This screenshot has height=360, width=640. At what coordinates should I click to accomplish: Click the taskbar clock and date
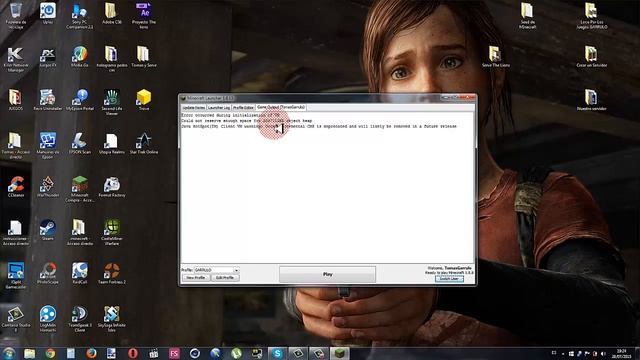point(622,353)
